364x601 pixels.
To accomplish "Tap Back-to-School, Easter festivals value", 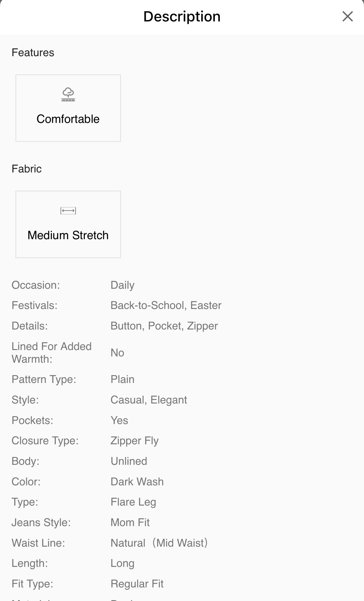I will (x=166, y=305).
